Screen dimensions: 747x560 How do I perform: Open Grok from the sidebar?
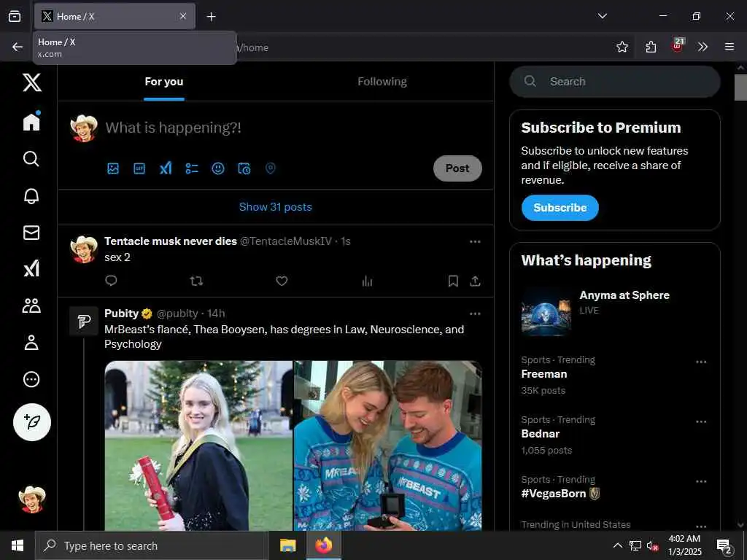[x=31, y=268]
